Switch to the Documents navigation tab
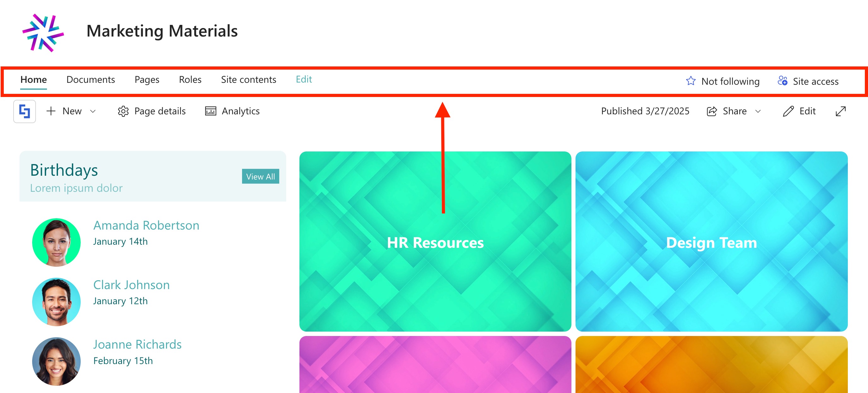 click(x=91, y=79)
